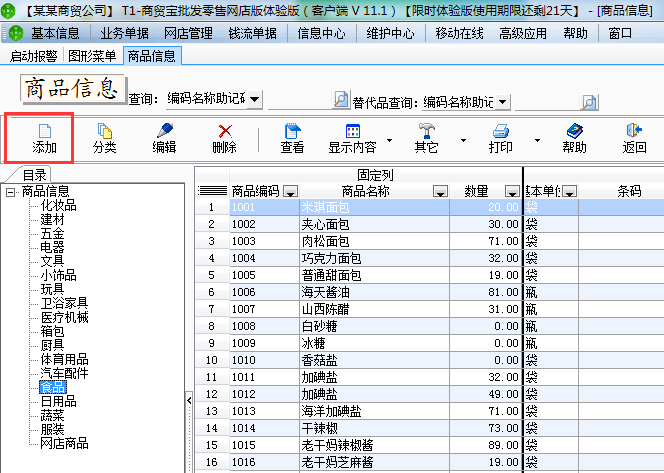Select the 五金 category in tree

tap(53, 233)
